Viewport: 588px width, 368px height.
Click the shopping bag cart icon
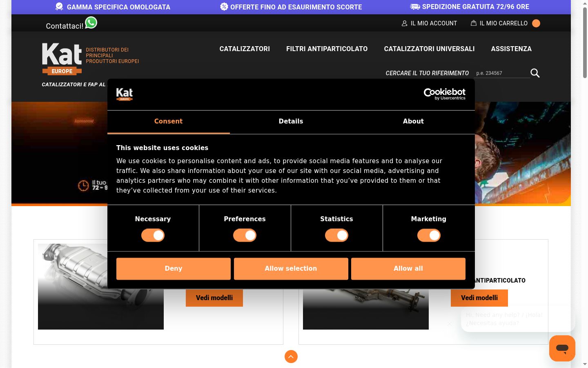coord(474,23)
